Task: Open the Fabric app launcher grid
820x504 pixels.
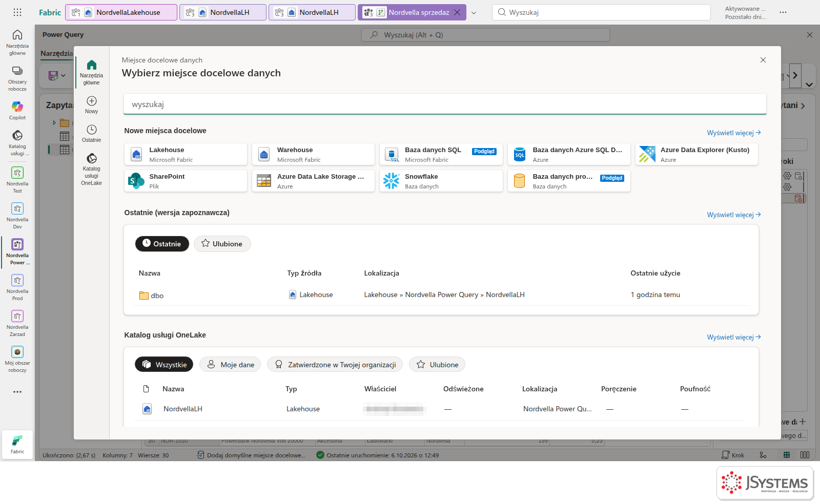Action: click(x=17, y=12)
